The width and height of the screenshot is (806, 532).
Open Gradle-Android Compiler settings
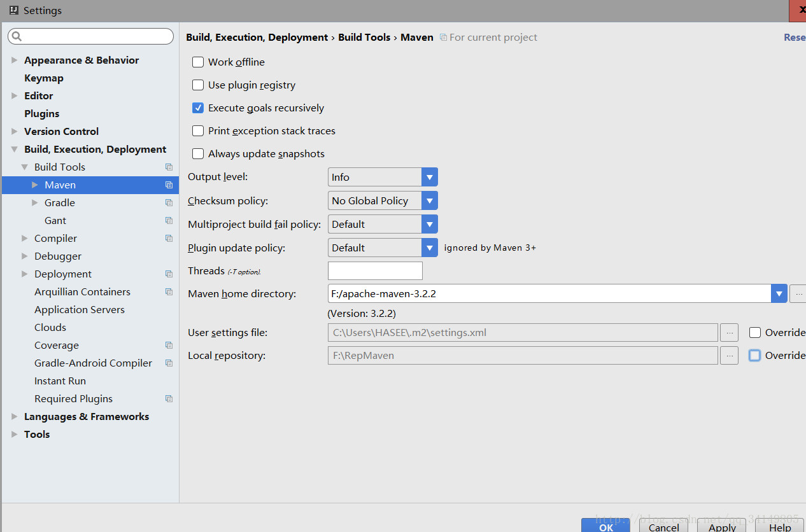tap(93, 363)
